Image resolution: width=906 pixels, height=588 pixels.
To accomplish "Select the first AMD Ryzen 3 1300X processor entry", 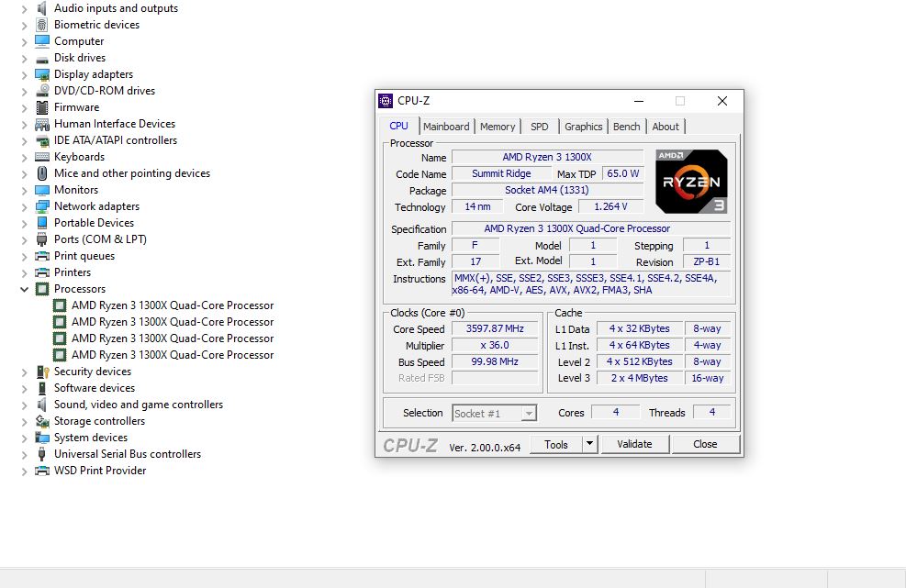I will pyautogui.click(x=173, y=305).
